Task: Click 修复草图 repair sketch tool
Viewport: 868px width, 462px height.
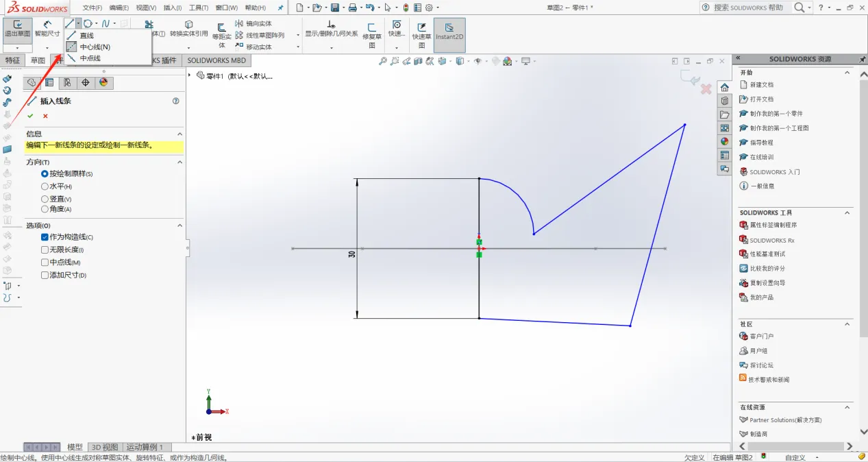Action: pos(372,36)
